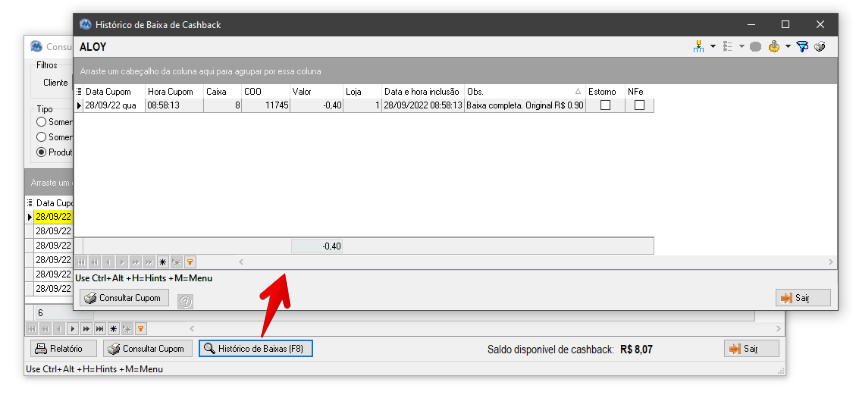Click the gray circle toolbar icon
This screenshot has height=395, width=856.
click(x=756, y=47)
